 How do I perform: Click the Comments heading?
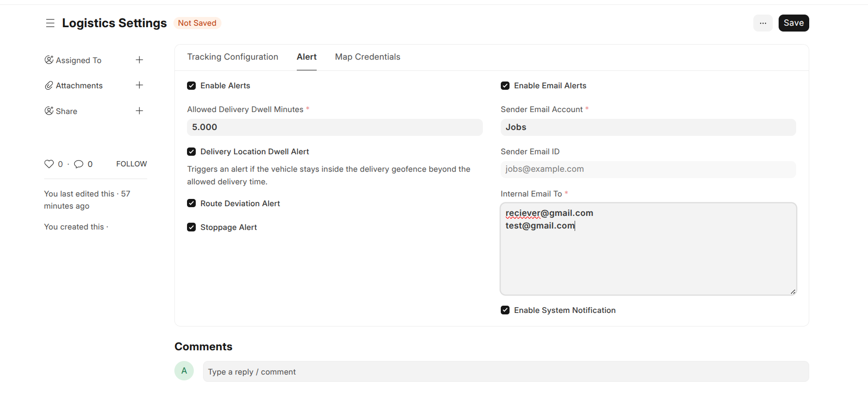tap(204, 347)
